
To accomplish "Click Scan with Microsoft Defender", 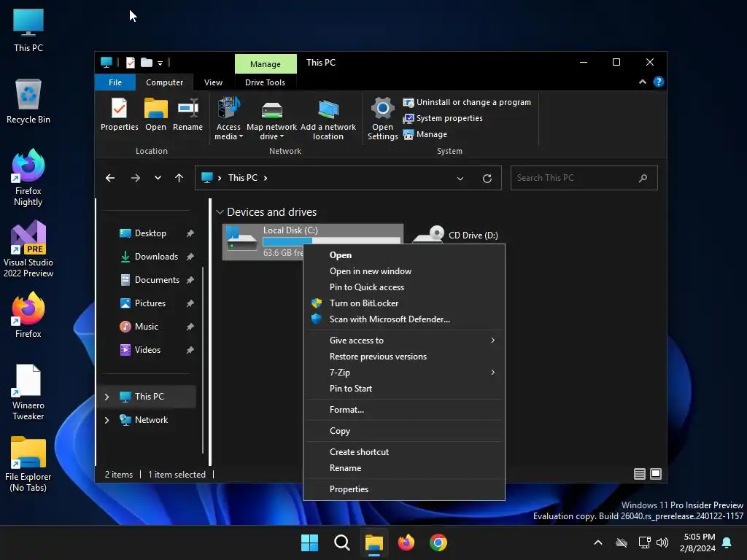I will [x=404, y=319].
